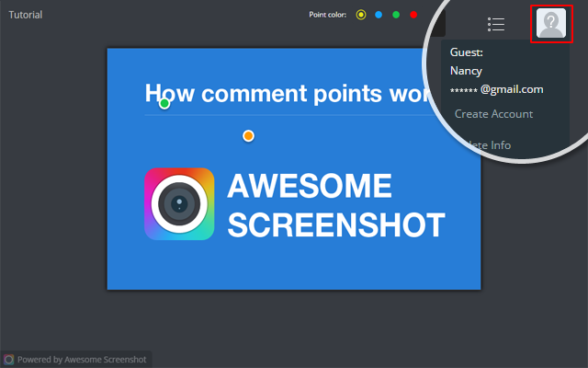
Task: Click the 'Guest:' label in dropdown
Action: [467, 52]
